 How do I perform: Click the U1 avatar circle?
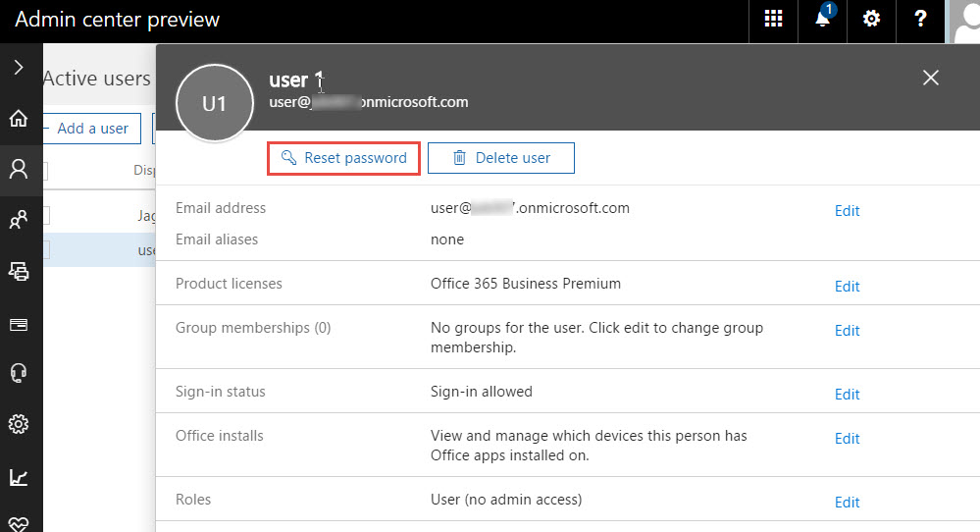(x=215, y=103)
